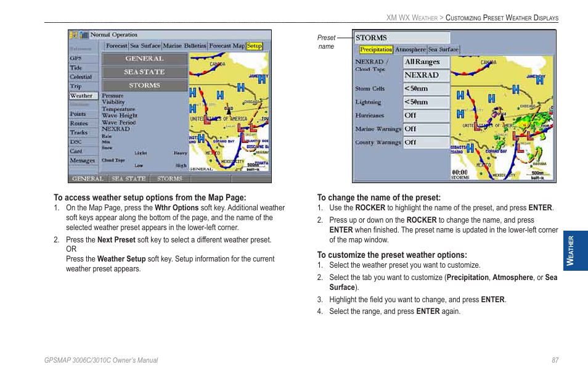Open DSC in the side menu
Image resolution: width=588 pixels, height=383 pixels.
[83, 142]
